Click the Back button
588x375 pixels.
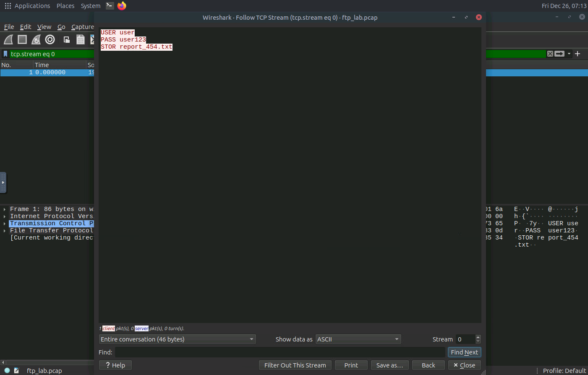(428, 365)
